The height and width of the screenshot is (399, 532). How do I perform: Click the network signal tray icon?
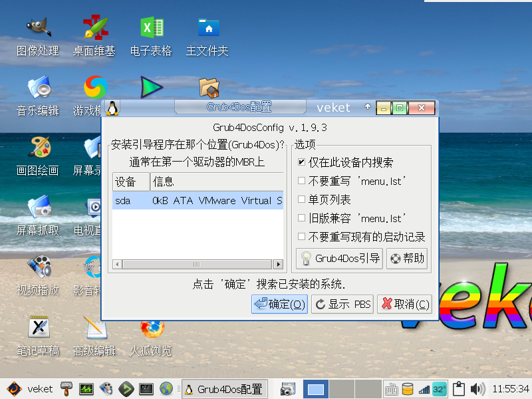(x=424, y=390)
